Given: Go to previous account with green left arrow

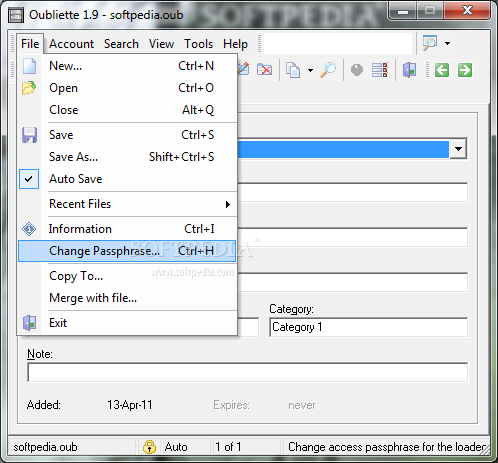Looking at the screenshot, I should pyautogui.click(x=442, y=70).
